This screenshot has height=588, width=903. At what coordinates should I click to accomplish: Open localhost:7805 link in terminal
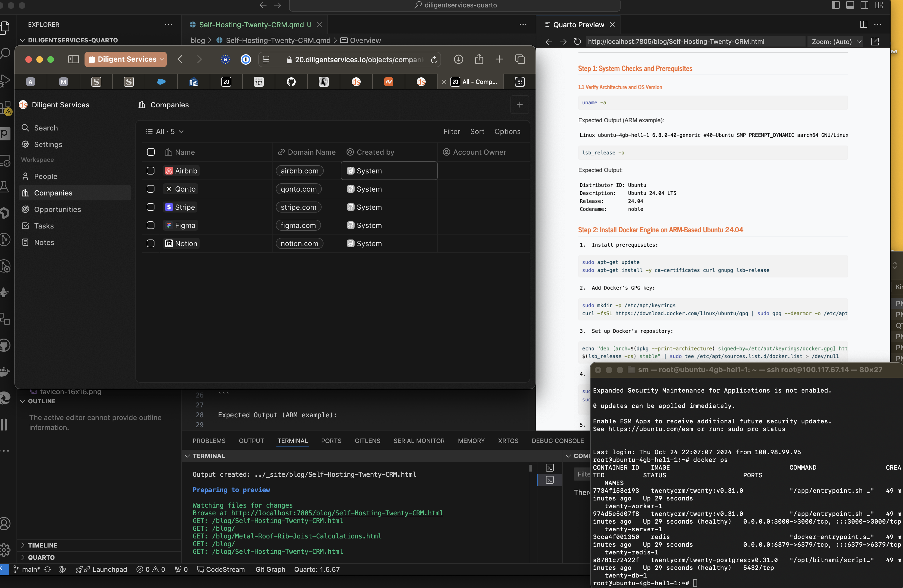[x=337, y=513]
